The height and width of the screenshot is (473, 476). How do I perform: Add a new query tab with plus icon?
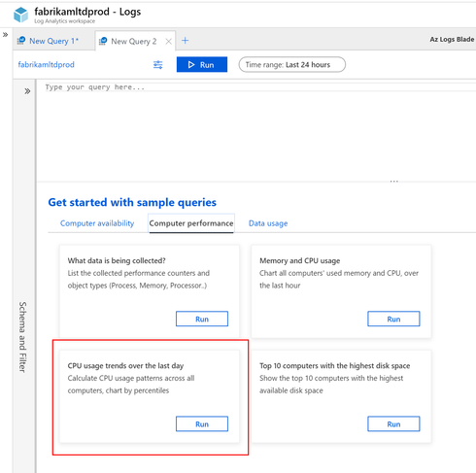[x=185, y=41]
